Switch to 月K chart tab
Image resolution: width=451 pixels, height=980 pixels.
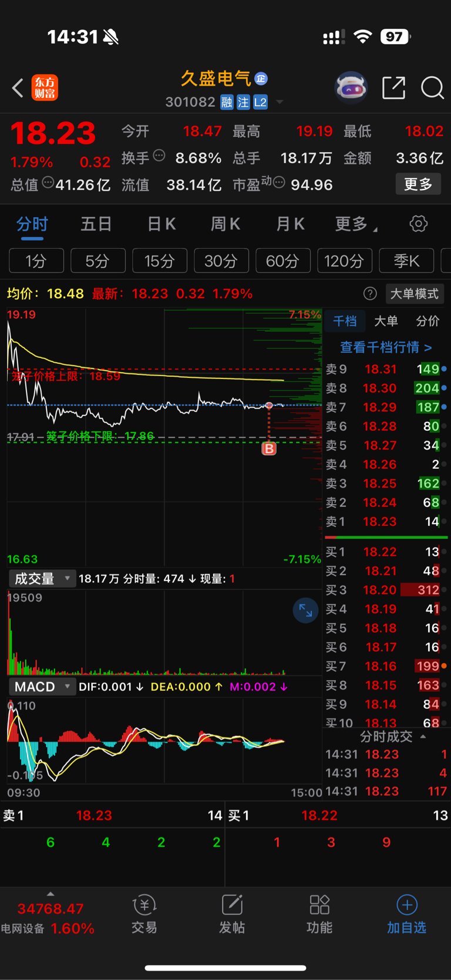click(290, 224)
